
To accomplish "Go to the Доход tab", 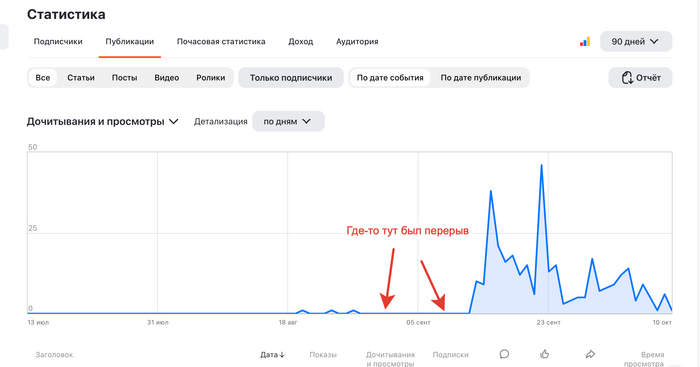I will click(x=300, y=42).
